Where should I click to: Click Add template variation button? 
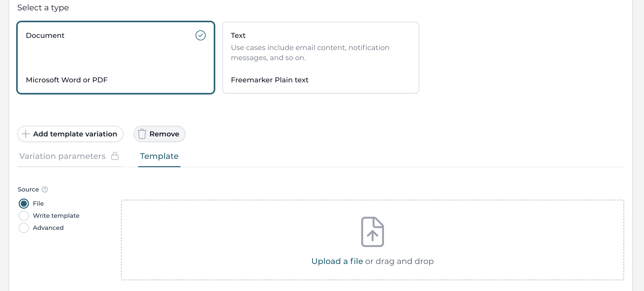tap(70, 134)
